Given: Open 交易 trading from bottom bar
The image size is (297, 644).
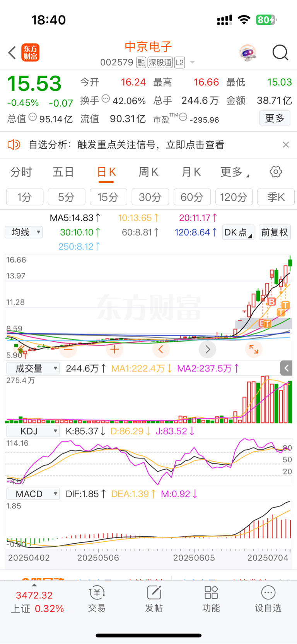Looking at the screenshot, I should 97,599.
